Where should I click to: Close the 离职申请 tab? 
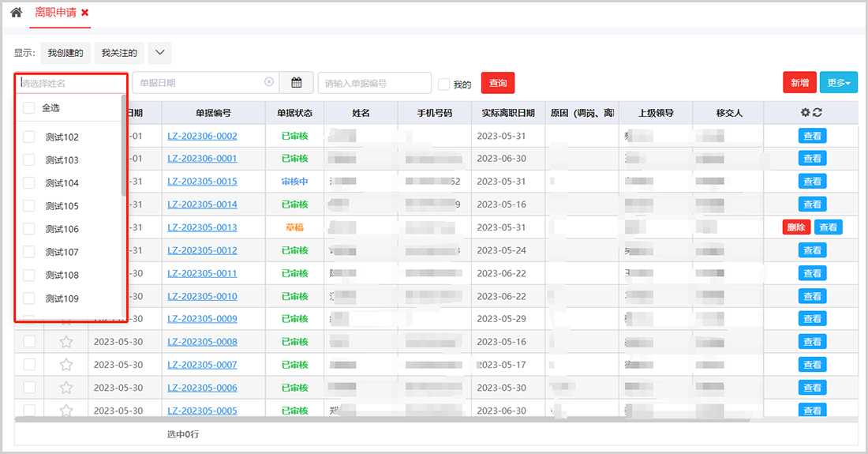click(x=85, y=13)
